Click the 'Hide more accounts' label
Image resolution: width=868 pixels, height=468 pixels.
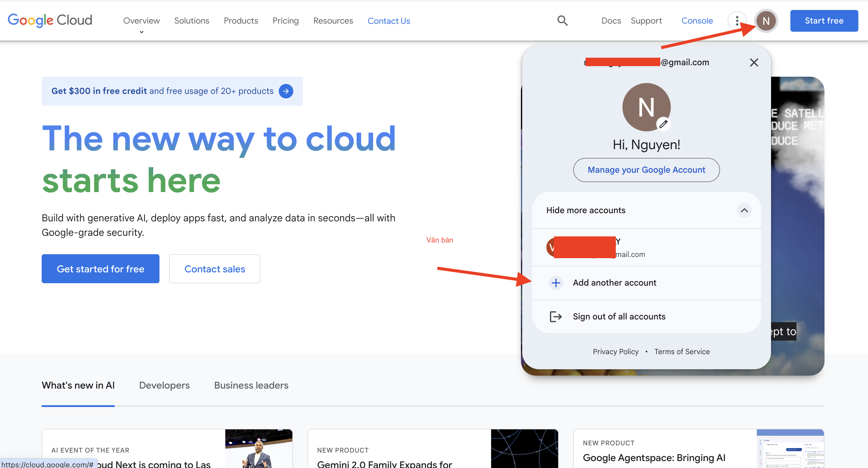[x=586, y=210]
